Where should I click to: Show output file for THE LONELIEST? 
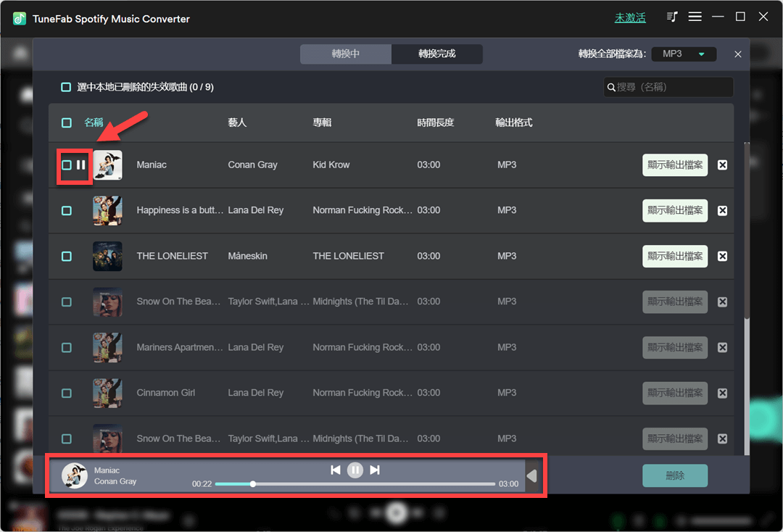click(675, 257)
